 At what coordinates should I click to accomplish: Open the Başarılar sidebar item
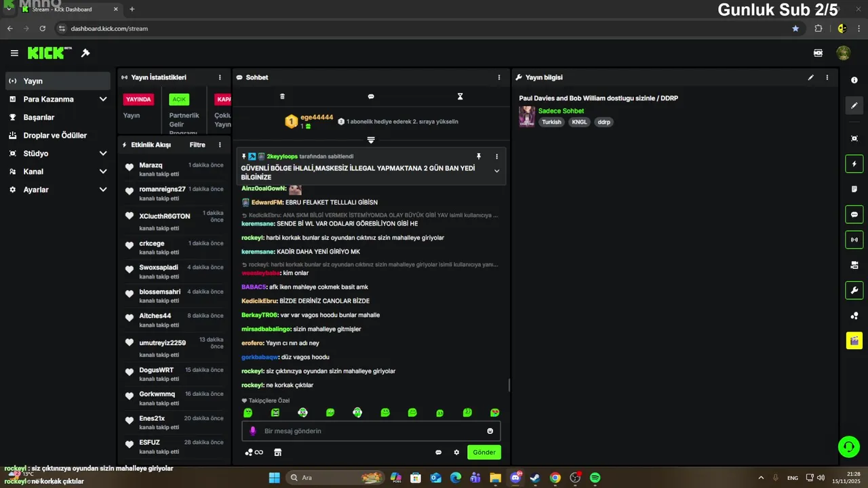pos(58,117)
